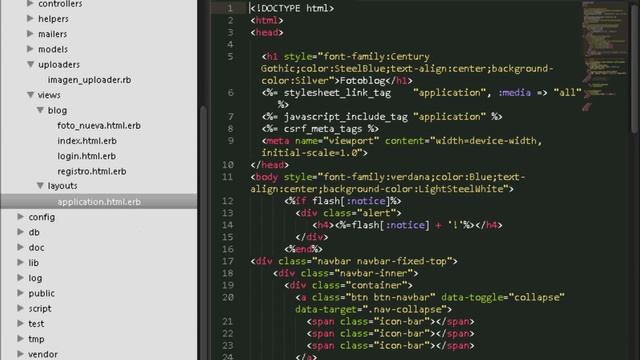Click line number 20 in gutter
The width and height of the screenshot is (640, 360).
point(228,298)
